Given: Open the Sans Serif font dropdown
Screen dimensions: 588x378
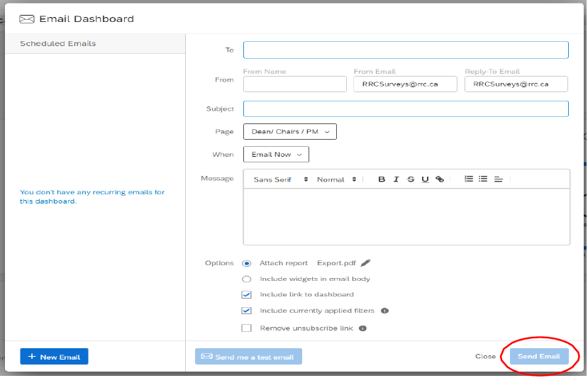Looking at the screenshot, I should (x=280, y=179).
